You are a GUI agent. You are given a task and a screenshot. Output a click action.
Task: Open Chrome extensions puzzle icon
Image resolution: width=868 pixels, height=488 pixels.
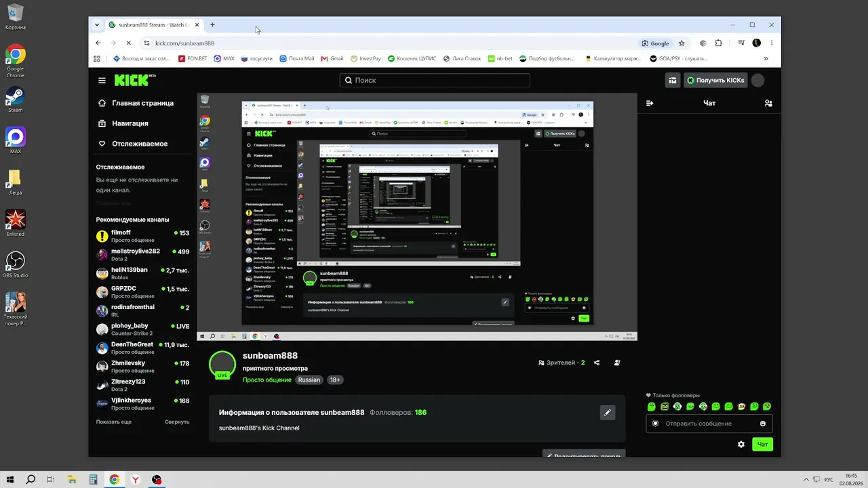coord(719,43)
